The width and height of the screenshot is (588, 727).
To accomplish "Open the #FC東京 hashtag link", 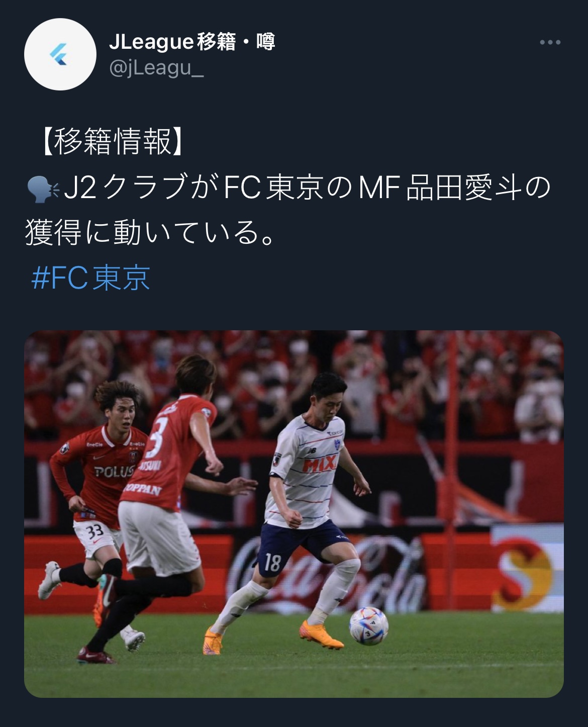I will pyautogui.click(x=91, y=278).
